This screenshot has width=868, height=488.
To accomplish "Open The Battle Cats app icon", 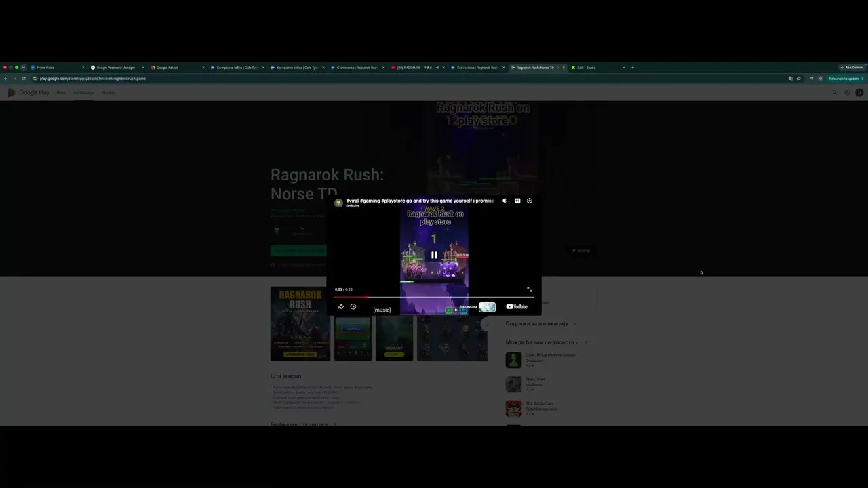I will 513,409.
